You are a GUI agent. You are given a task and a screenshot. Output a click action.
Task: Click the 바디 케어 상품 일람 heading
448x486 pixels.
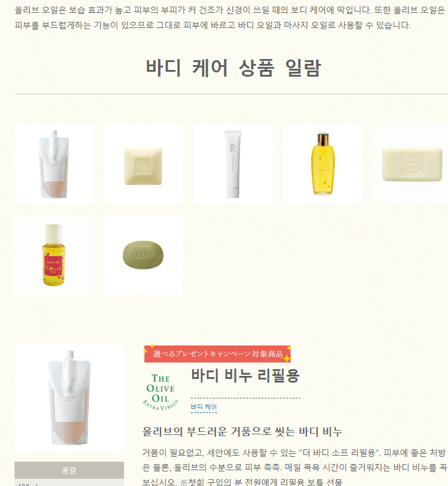click(x=233, y=68)
